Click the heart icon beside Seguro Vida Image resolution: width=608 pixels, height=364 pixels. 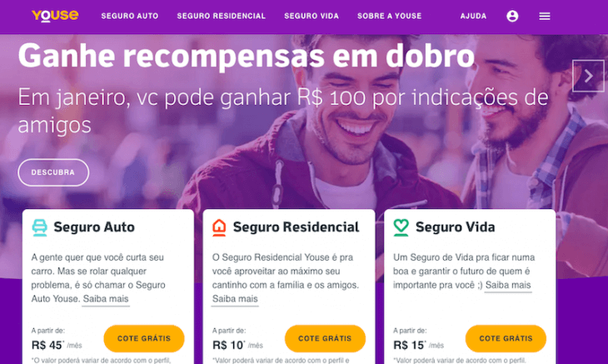[x=401, y=227]
